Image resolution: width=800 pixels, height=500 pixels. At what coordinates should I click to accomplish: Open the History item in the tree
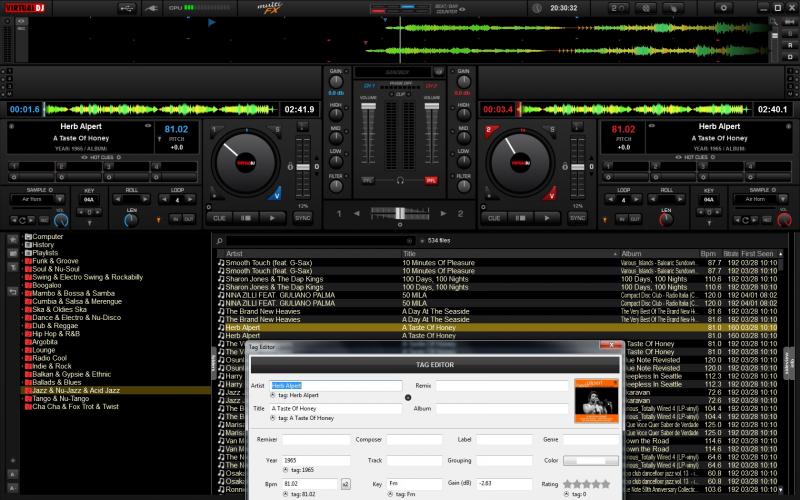(x=43, y=244)
